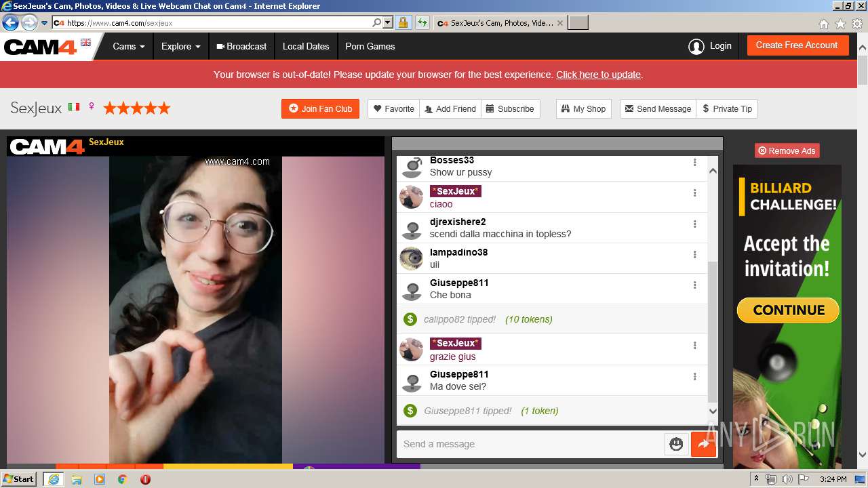
Task: Click the Login link
Action: tap(720, 46)
